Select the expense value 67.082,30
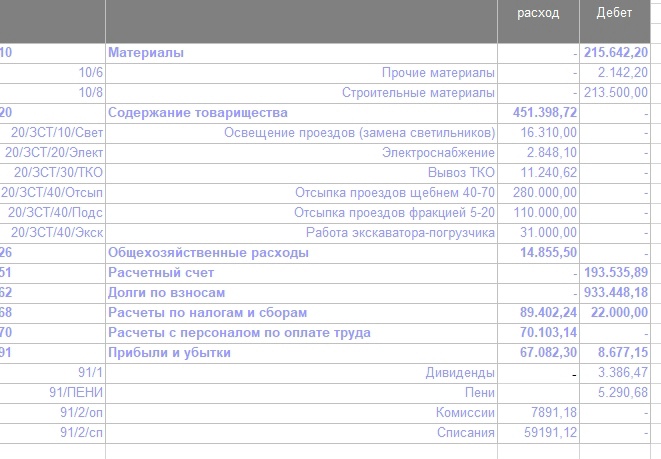 tap(548, 352)
